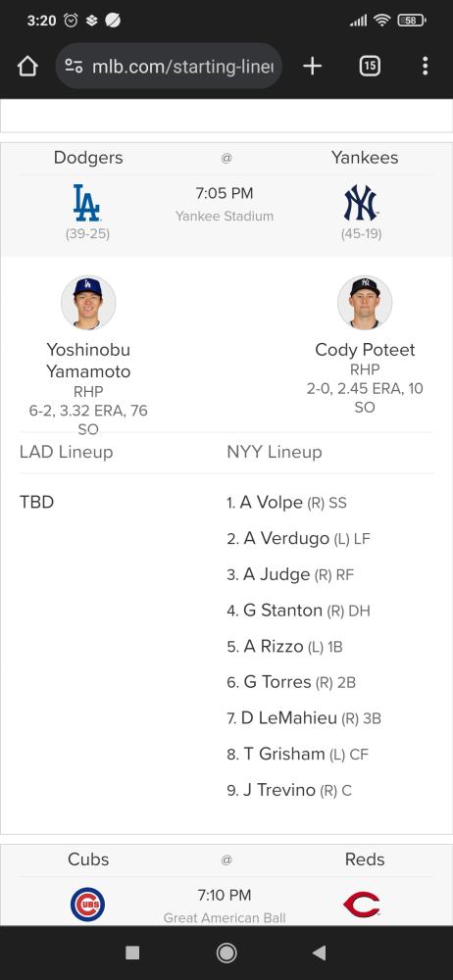This screenshot has height=980, width=453.
Task: Tap the Android recent apps square button
Action: pos(132,953)
